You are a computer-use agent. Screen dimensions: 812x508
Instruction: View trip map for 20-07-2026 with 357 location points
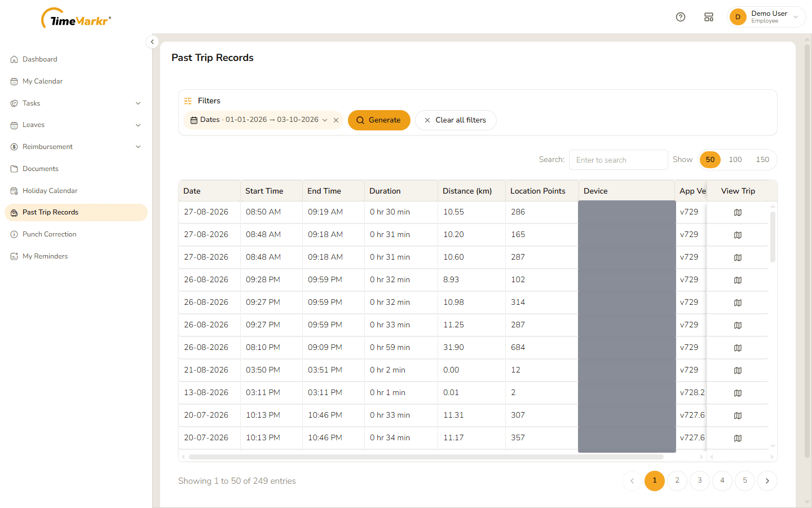tap(738, 438)
